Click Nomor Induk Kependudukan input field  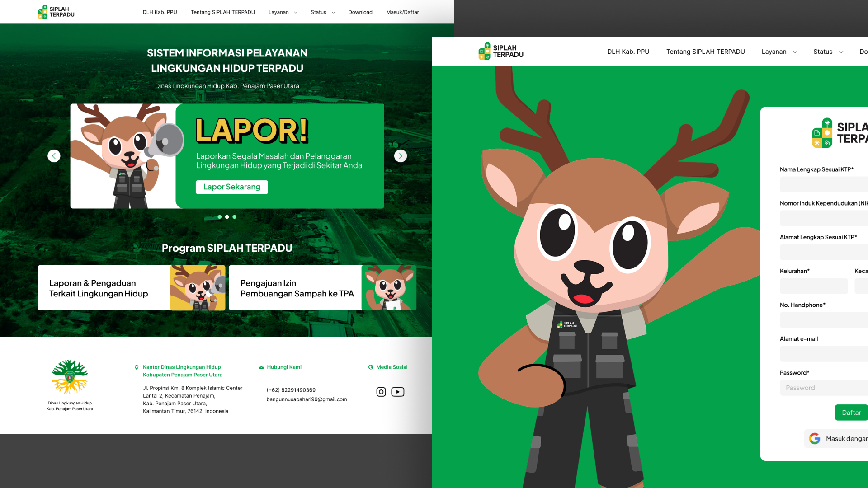(824, 218)
